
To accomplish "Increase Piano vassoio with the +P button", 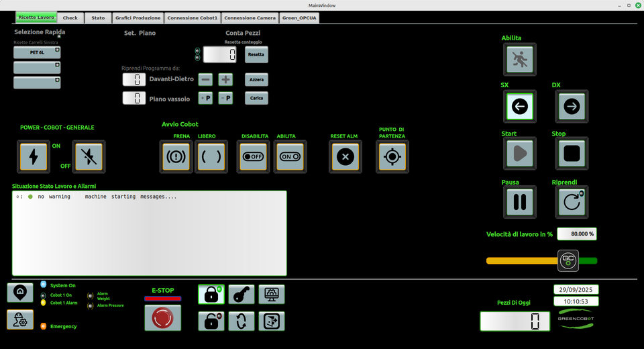I will point(205,98).
